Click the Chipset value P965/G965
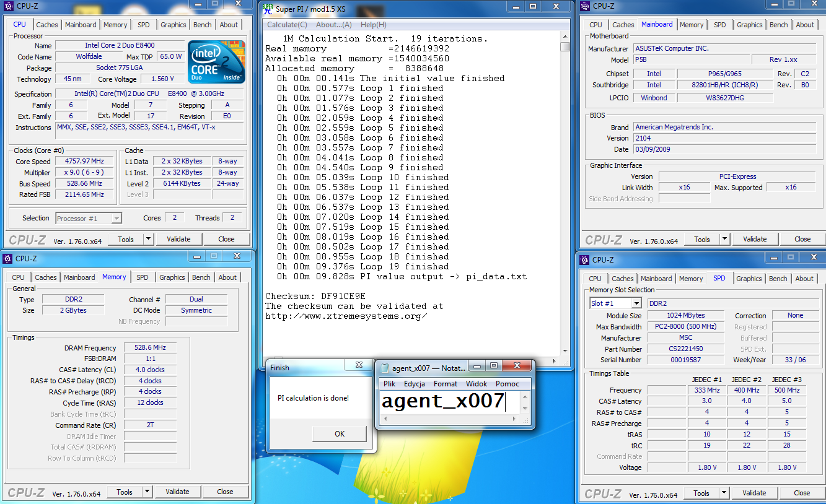The image size is (826, 504). click(725, 74)
